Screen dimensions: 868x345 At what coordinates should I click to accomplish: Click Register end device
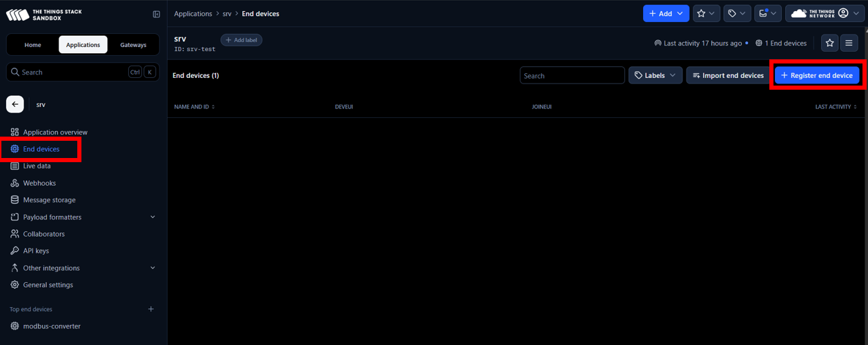pos(817,75)
